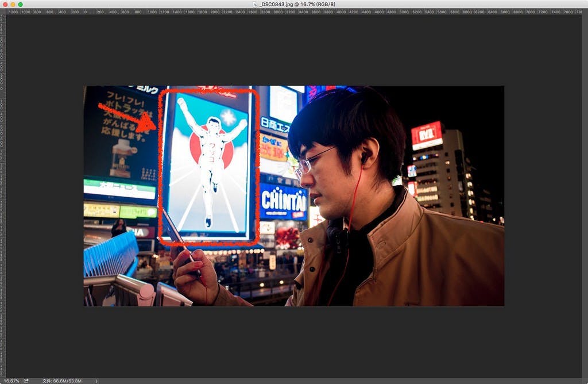Click the man's eyeglasses in the photo

pyautogui.click(x=313, y=162)
